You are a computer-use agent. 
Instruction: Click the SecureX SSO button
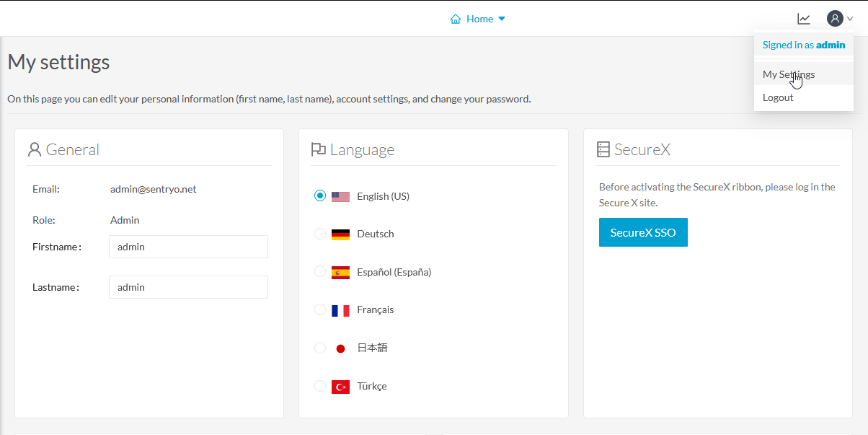coord(643,232)
